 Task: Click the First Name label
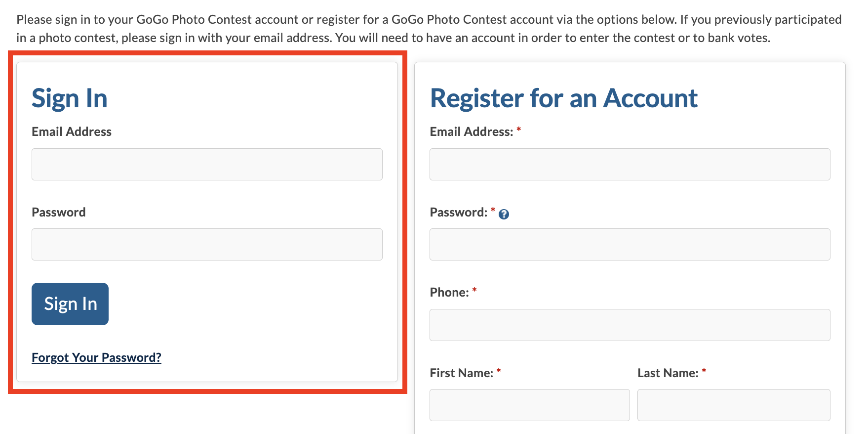coord(461,373)
